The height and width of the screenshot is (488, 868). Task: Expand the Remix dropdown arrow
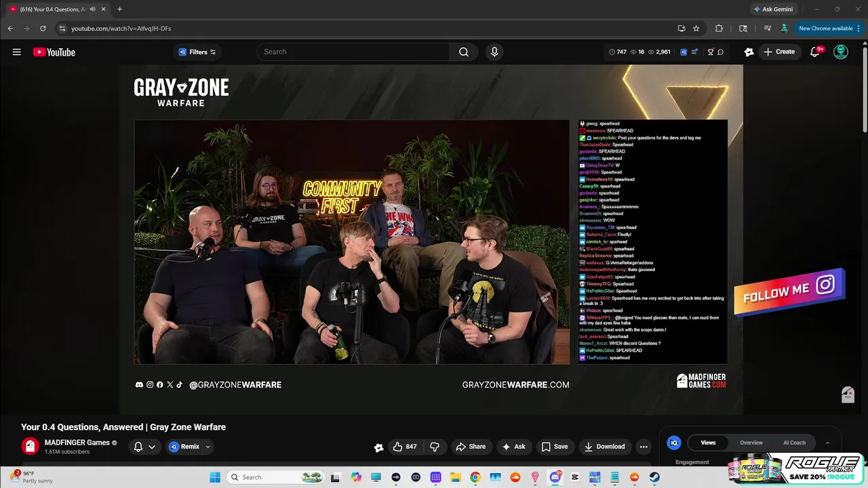(x=208, y=447)
